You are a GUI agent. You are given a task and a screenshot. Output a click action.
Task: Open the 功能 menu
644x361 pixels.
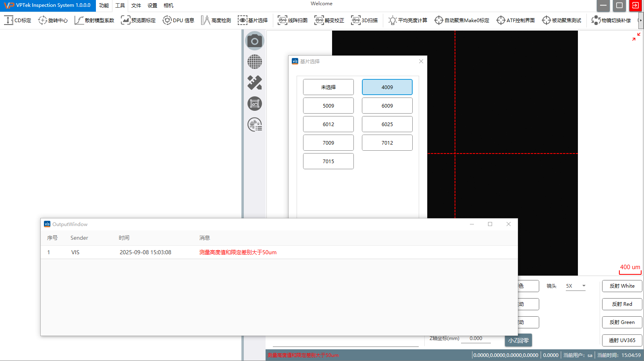(x=104, y=6)
